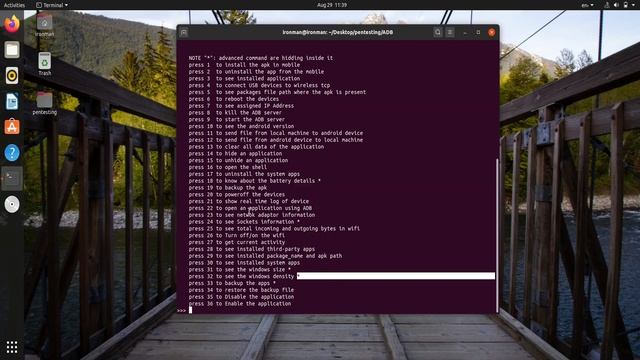The image size is (640, 360).
Task: Click line 'press 2 to uninstall the app'
Action: point(256,72)
